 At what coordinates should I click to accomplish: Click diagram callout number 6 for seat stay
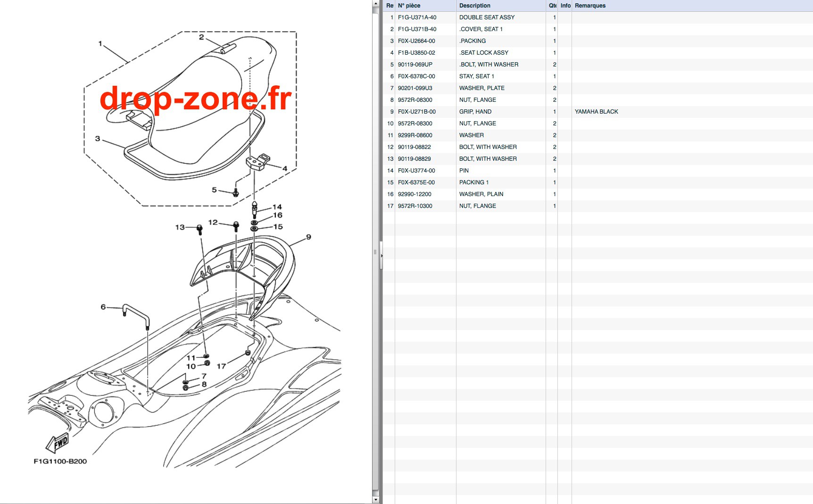[x=103, y=307]
